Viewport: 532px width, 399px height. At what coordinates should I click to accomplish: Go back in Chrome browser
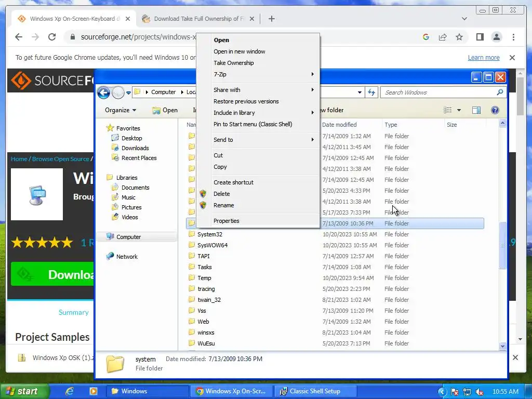click(x=19, y=37)
